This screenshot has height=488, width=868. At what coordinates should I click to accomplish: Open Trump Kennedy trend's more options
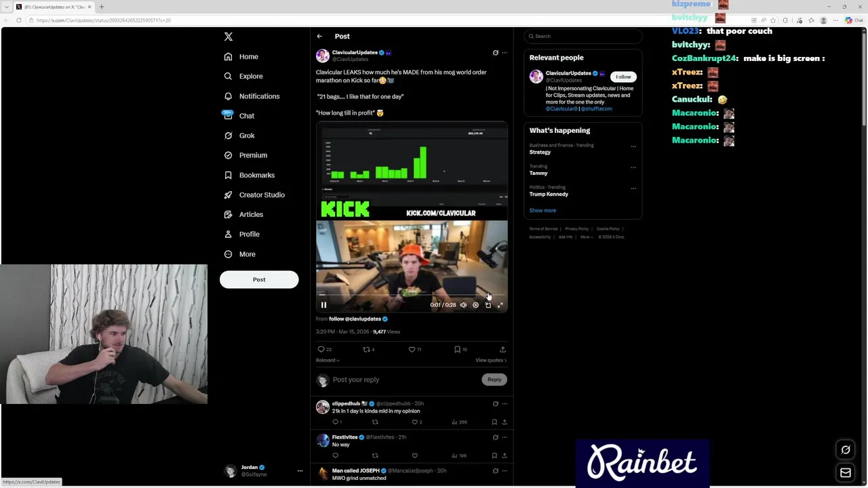click(x=633, y=188)
